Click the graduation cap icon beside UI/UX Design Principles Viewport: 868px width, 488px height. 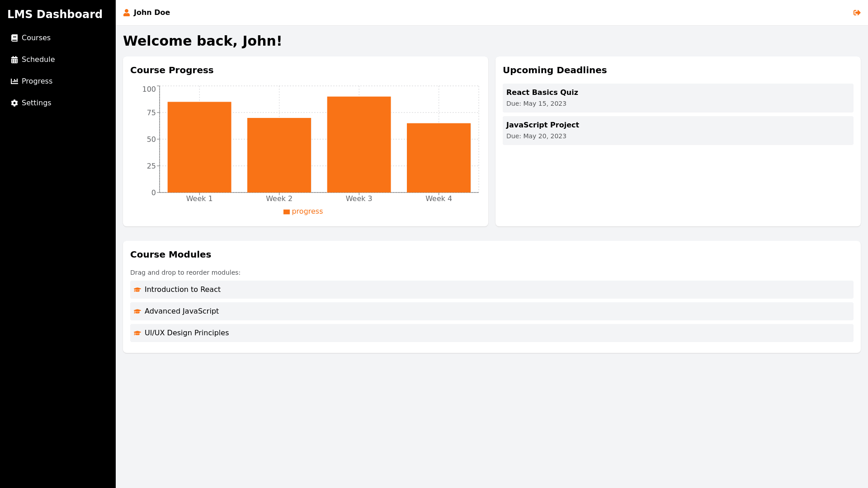(137, 333)
